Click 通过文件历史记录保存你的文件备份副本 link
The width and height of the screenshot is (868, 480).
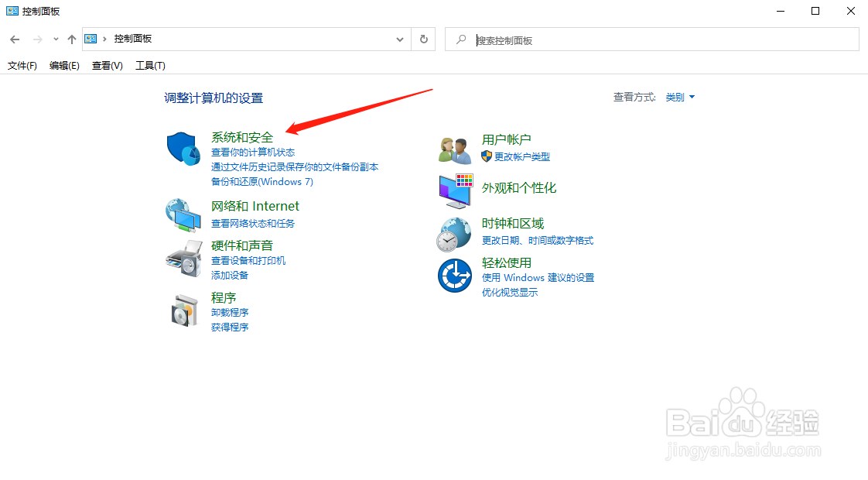(x=295, y=166)
